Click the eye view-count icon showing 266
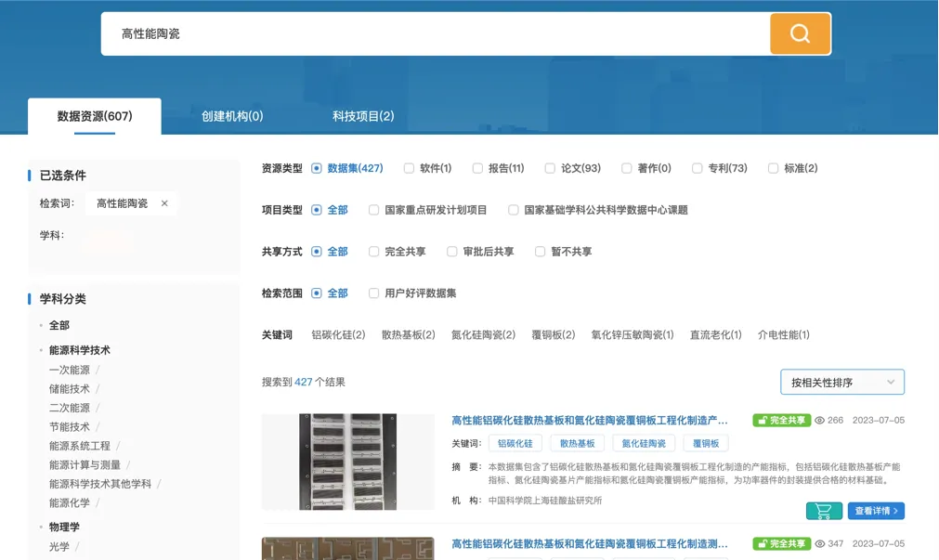939x560 pixels. tap(820, 421)
